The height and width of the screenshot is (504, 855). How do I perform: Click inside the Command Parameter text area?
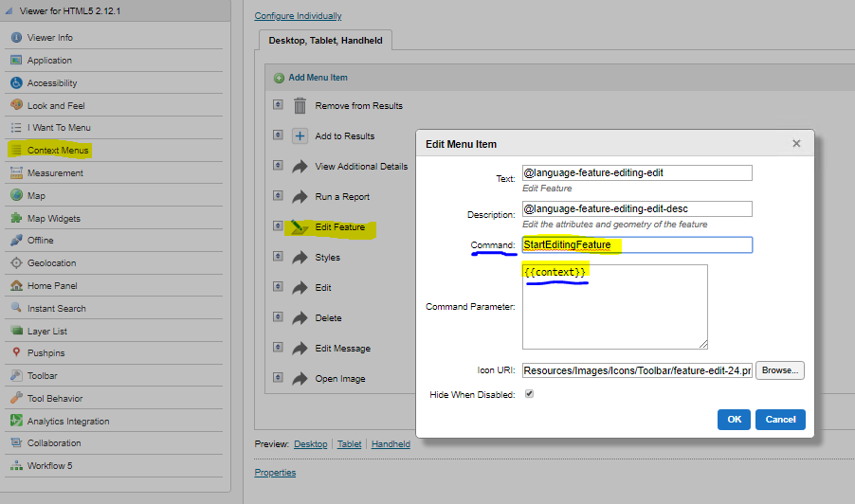click(x=615, y=307)
